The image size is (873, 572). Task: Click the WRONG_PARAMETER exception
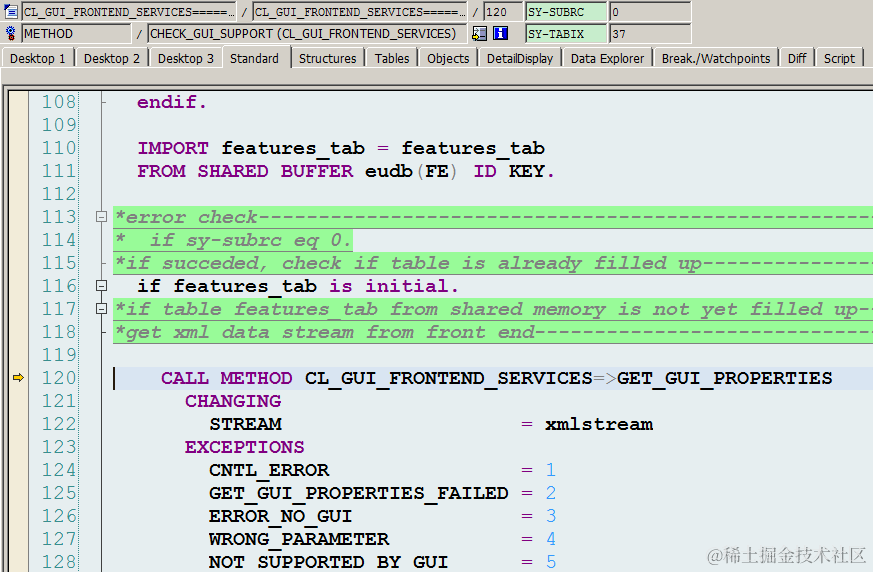(x=299, y=539)
